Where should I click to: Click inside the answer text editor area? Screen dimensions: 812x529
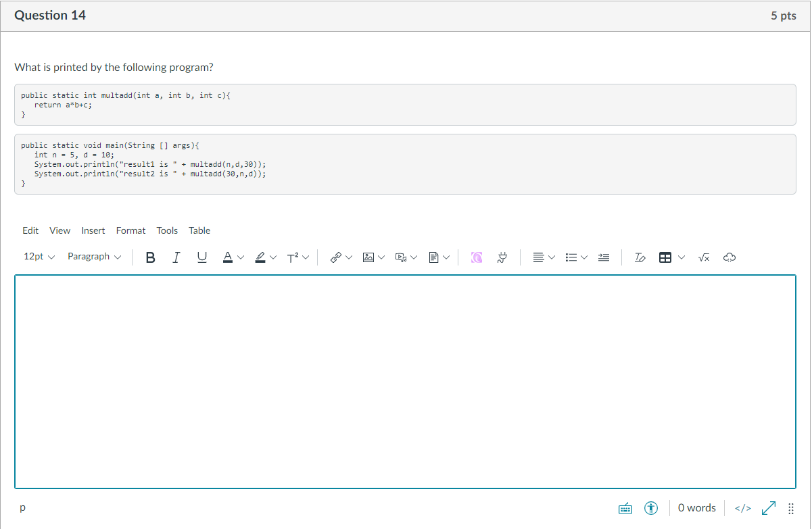(x=405, y=381)
